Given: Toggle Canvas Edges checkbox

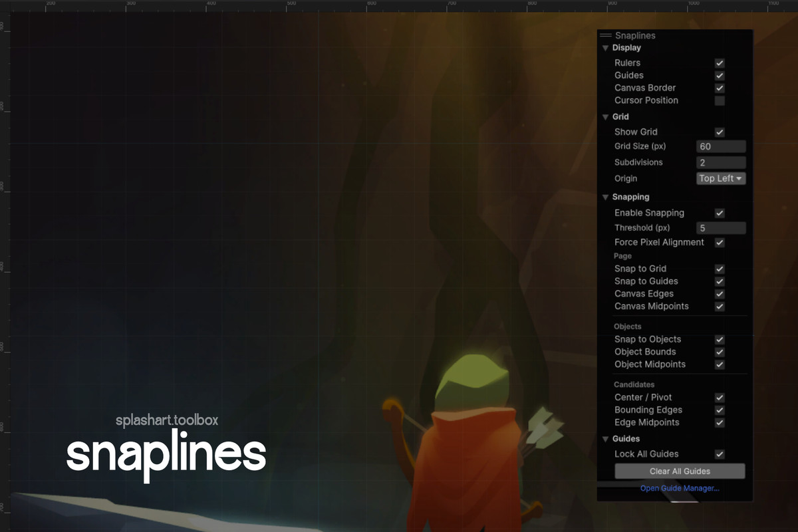Looking at the screenshot, I should pyautogui.click(x=720, y=294).
